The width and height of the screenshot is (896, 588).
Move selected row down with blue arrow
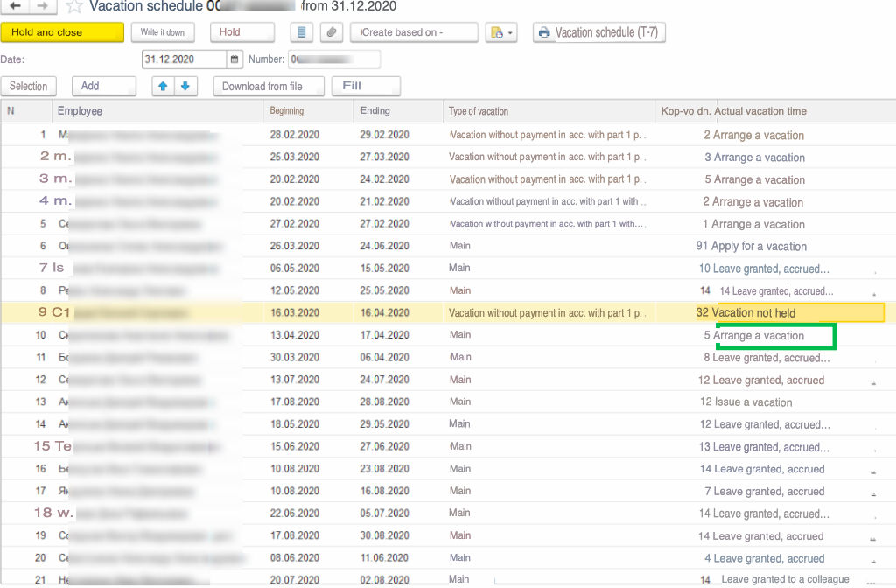(185, 86)
